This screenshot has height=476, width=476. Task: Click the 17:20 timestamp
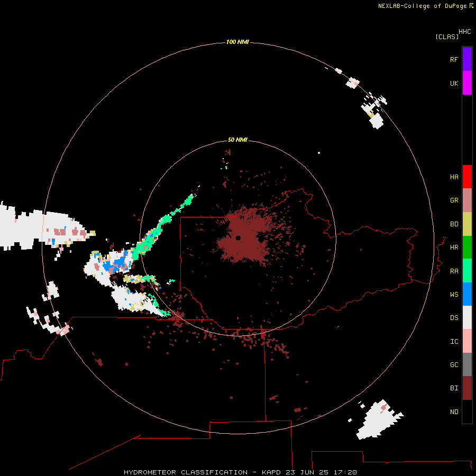click(x=345, y=472)
